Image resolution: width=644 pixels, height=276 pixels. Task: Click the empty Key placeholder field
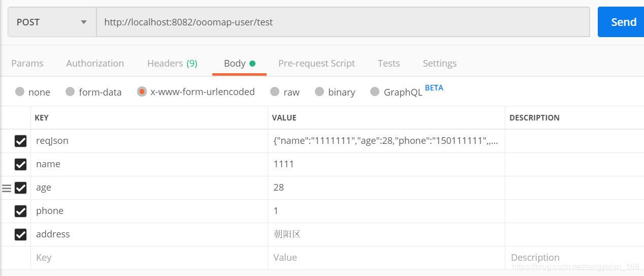coord(147,258)
